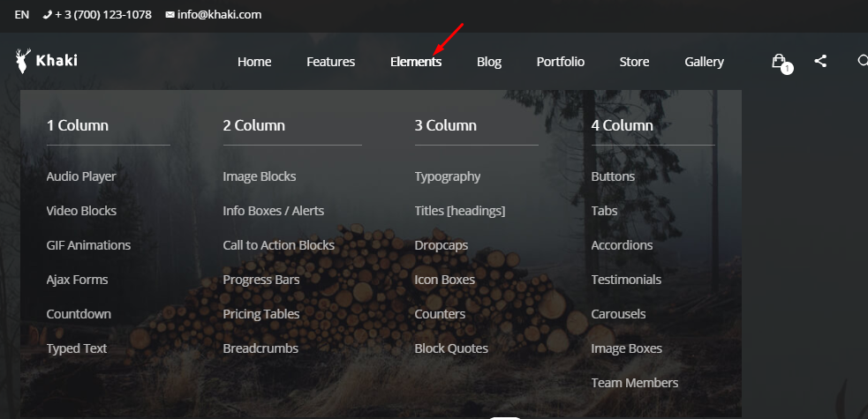Open the Features menu
The image size is (868, 419).
(330, 62)
